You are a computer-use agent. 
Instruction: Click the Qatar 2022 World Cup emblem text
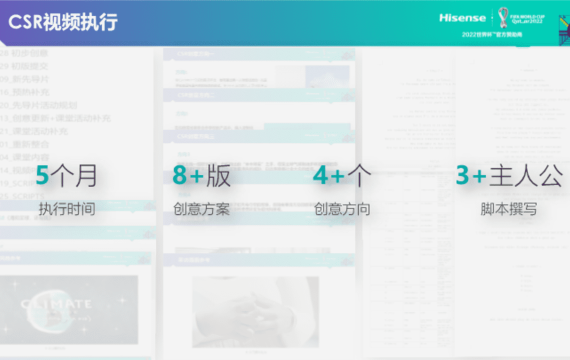click(527, 19)
